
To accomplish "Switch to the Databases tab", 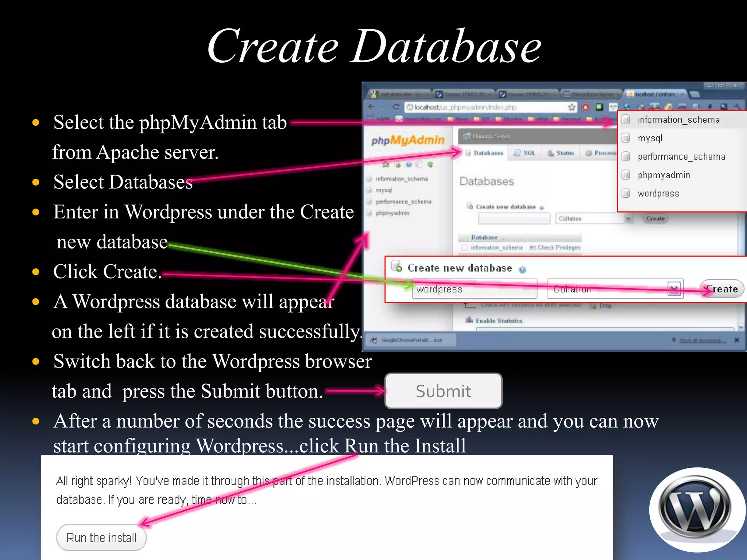I will coord(484,153).
